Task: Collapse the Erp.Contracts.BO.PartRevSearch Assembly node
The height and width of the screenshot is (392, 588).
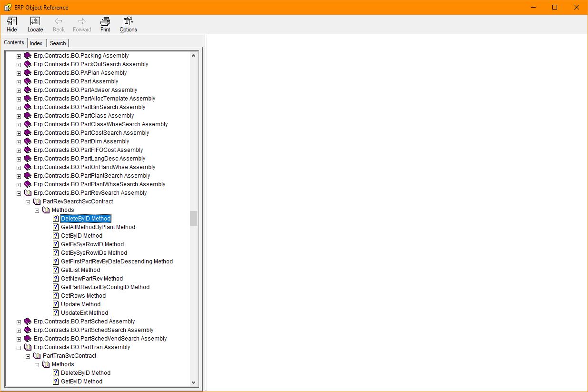Action: tap(19, 193)
